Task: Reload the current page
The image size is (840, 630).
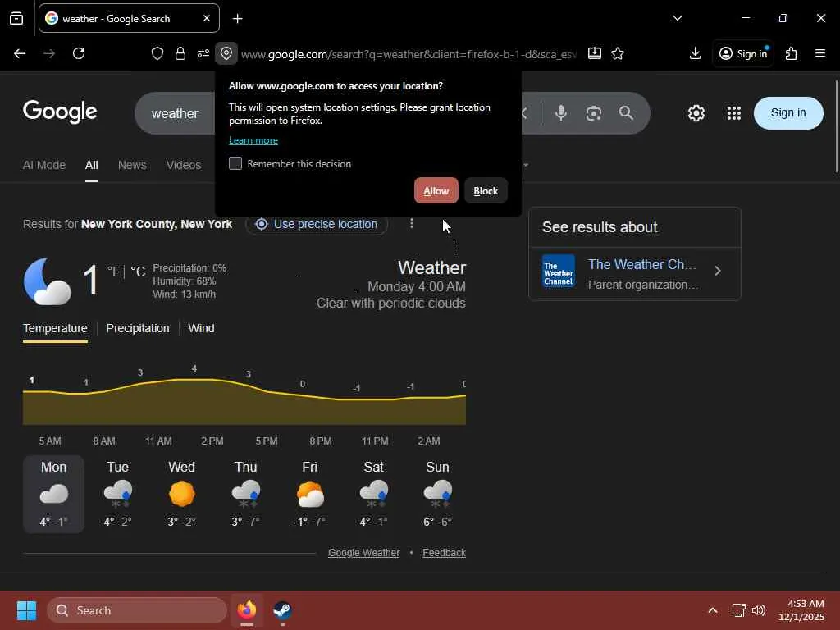Action: coord(79,53)
